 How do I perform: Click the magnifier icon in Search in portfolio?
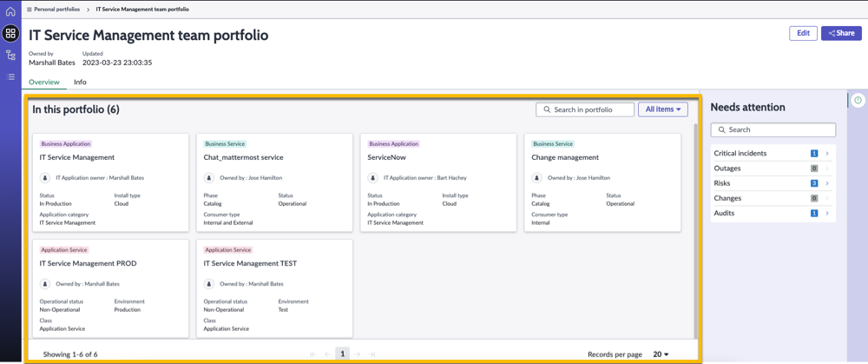547,109
